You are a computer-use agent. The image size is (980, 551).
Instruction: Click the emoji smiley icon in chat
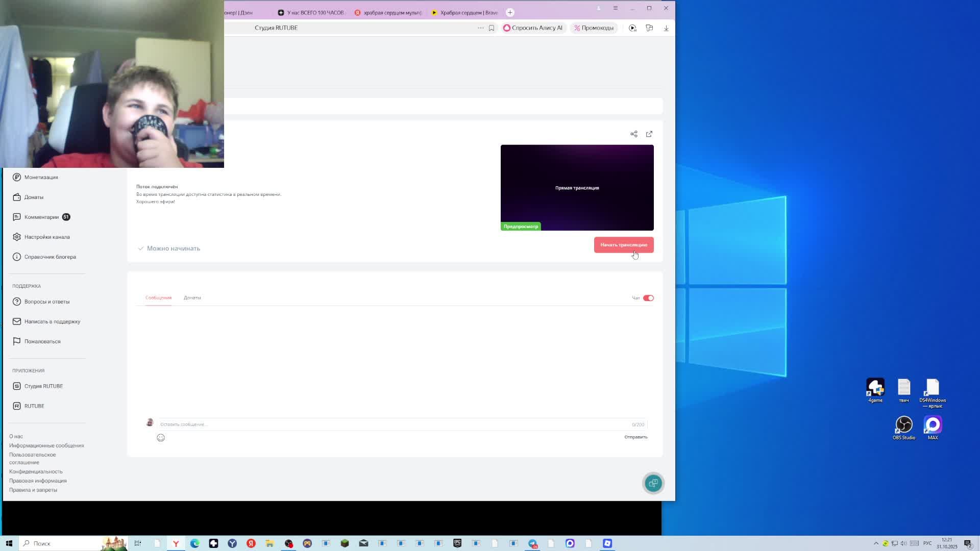click(x=161, y=438)
